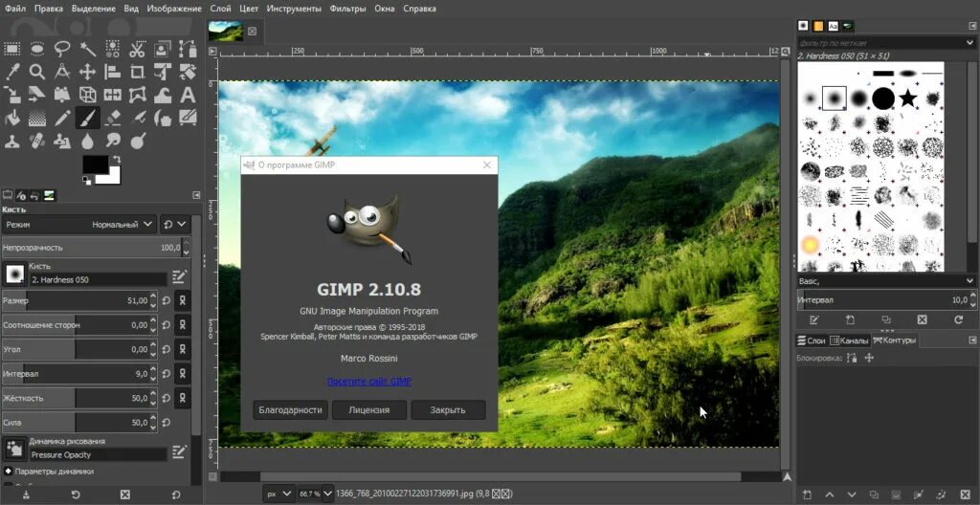Open the Фильтры menu
The height and width of the screenshot is (505, 980).
click(347, 9)
